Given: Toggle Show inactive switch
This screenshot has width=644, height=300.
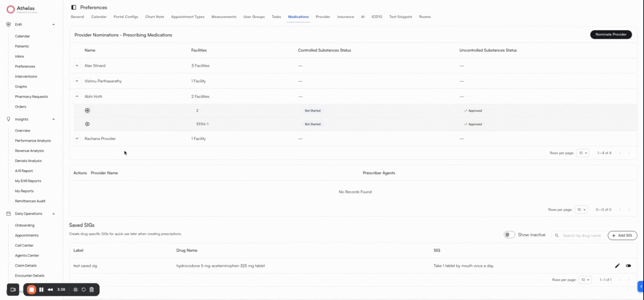Looking at the screenshot, I should tap(509, 235).
